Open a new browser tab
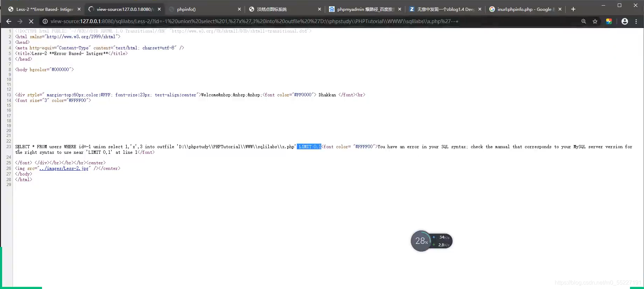 click(x=573, y=9)
